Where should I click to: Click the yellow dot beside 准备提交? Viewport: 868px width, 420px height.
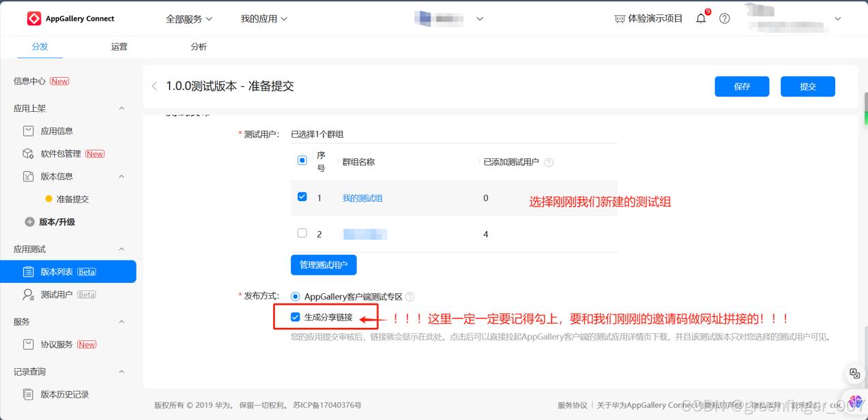(x=48, y=199)
